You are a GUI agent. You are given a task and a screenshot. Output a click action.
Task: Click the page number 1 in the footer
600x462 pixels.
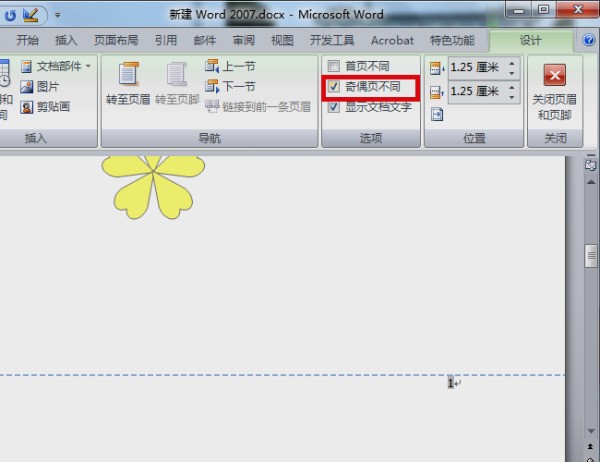coord(450,383)
